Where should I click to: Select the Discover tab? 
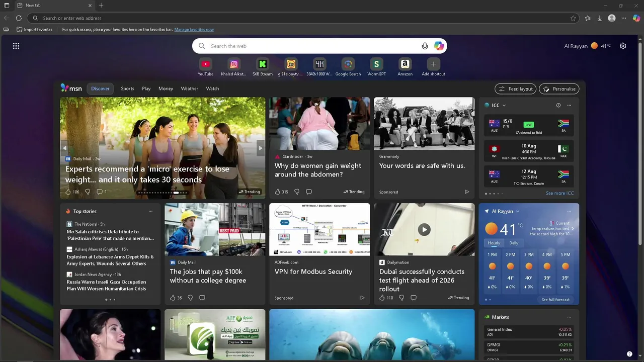tap(100, 88)
